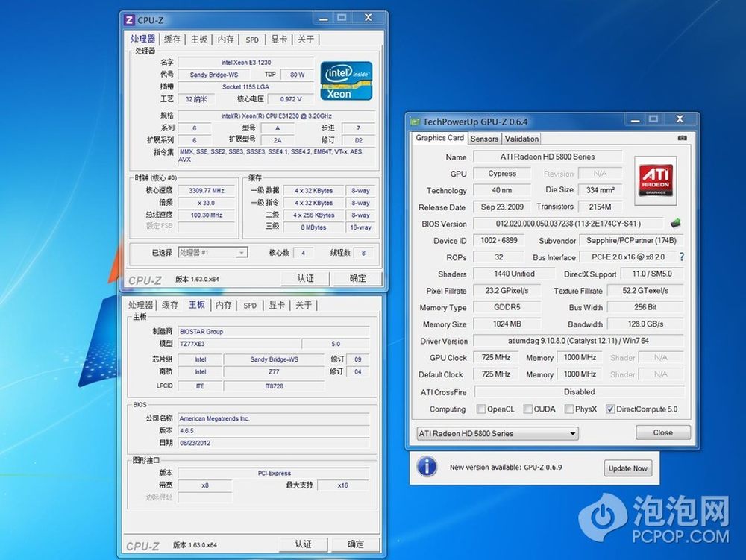Click the GPU-Z BIOS Version field
Image resolution: width=746 pixels, height=560 pixels.
pos(568,224)
